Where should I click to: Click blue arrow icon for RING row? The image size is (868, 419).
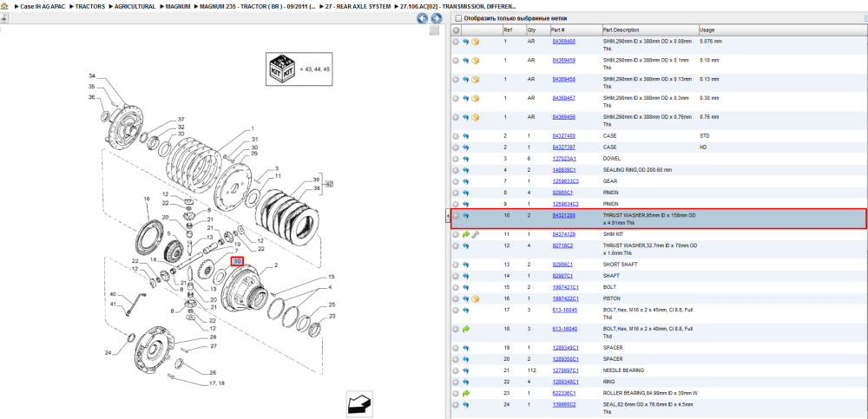(x=465, y=382)
